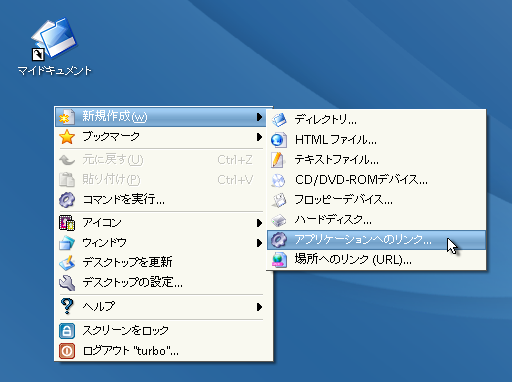Click the gear icon beside コマンドを実行

point(67,200)
